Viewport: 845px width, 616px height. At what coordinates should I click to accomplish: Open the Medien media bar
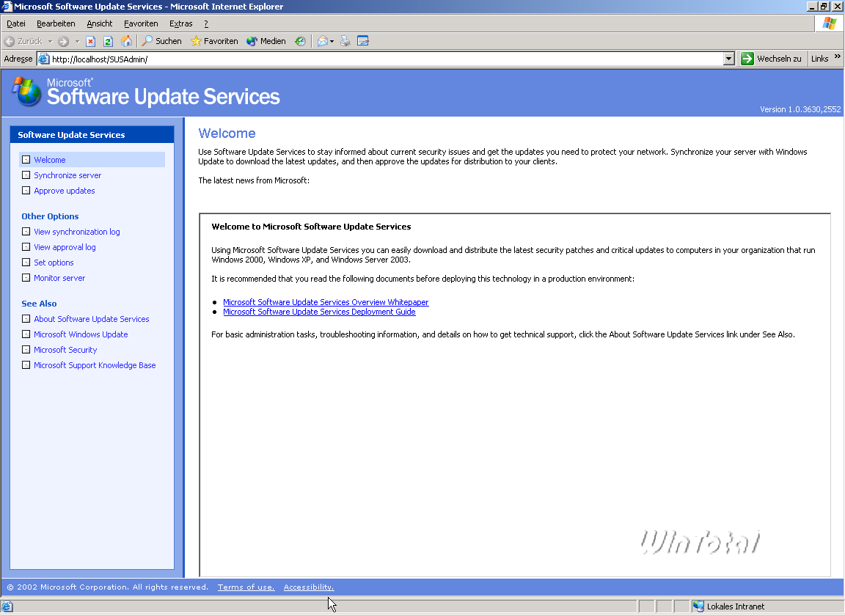pos(266,41)
